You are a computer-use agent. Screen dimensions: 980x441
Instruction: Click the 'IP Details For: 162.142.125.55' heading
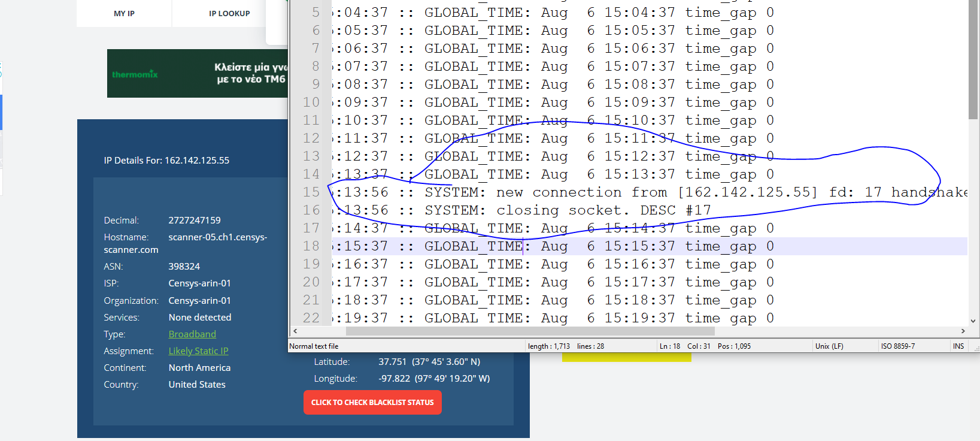tap(166, 160)
